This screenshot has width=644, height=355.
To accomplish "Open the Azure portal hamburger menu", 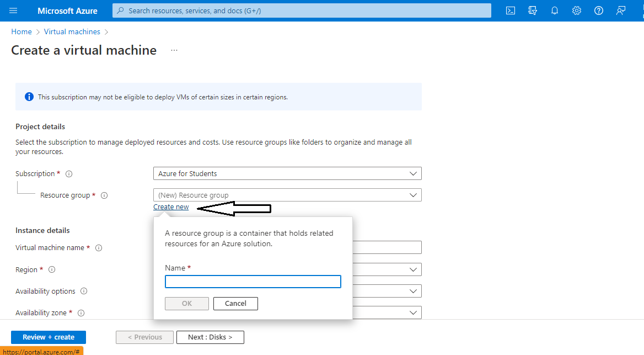I will click(13, 10).
